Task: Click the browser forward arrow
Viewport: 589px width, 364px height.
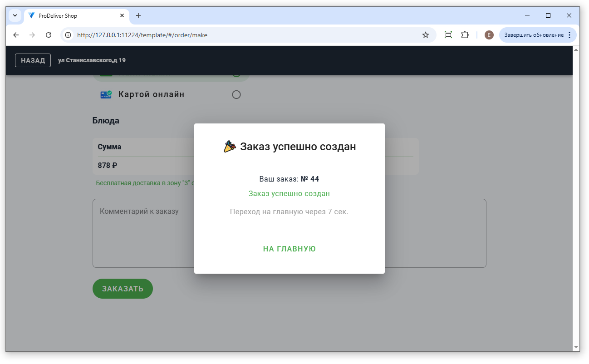Action: [x=32, y=35]
